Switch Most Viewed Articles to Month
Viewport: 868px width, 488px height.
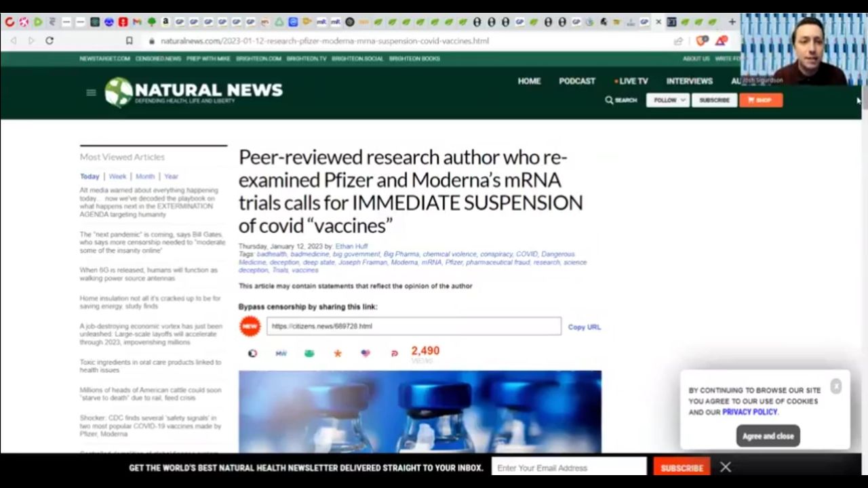(145, 176)
